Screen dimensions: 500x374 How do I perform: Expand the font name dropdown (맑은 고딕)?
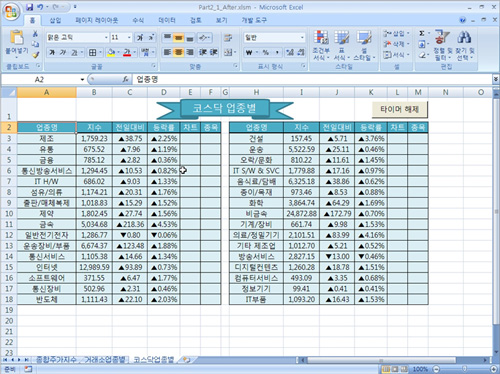point(106,37)
